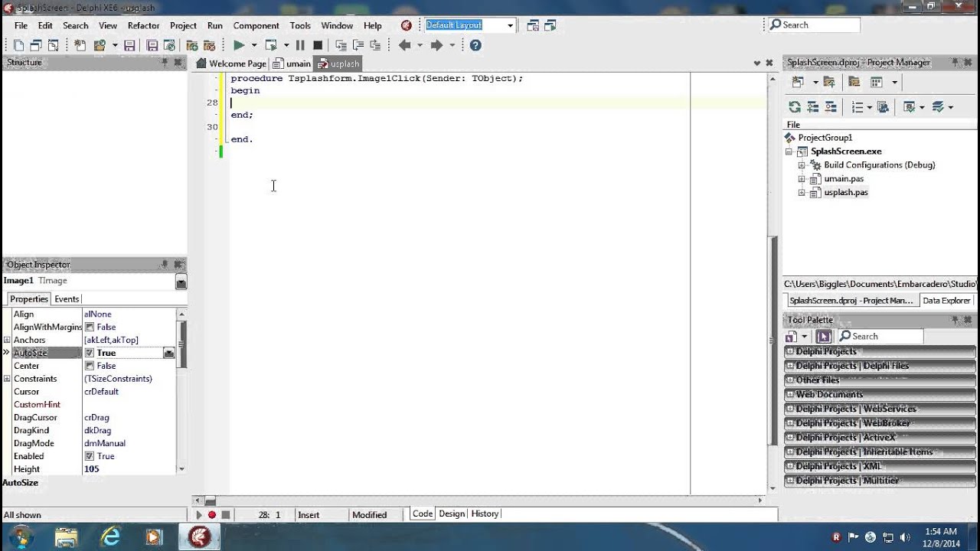Click the Project Manager Add folder icon
This screenshot has height=551, width=980.
tap(828, 82)
